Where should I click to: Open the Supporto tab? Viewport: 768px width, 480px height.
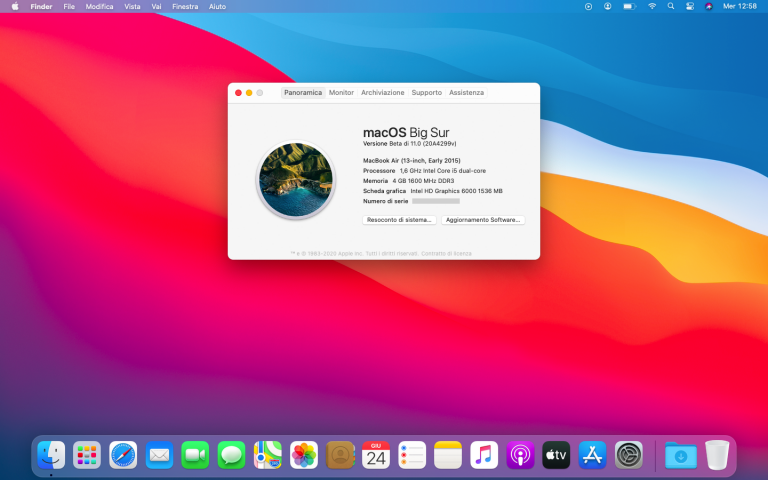tap(427, 93)
